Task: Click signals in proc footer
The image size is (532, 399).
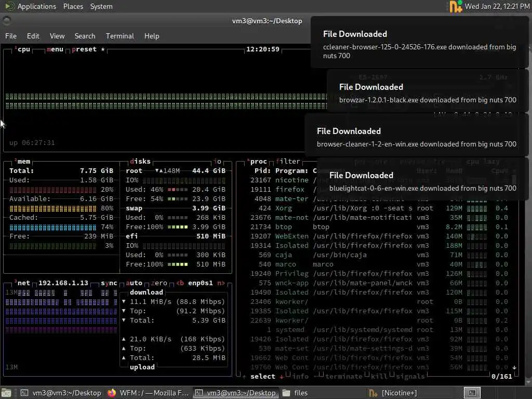Action: tap(410, 377)
